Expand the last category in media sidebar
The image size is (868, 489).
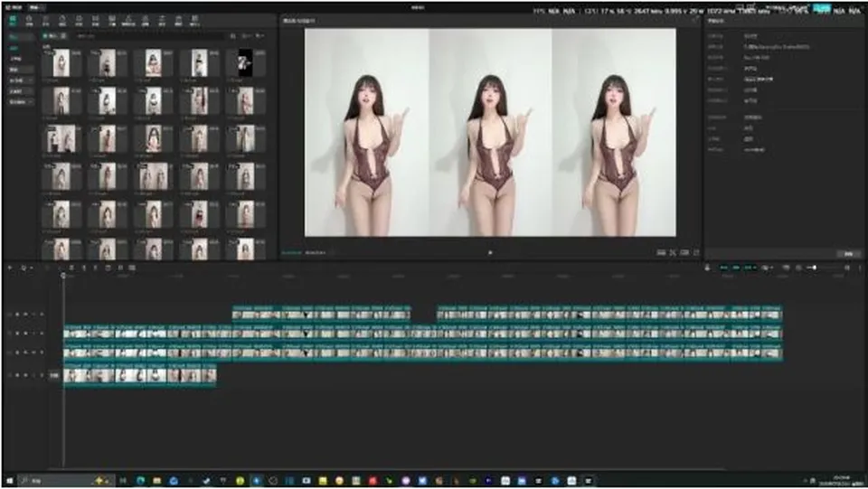[x=21, y=102]
